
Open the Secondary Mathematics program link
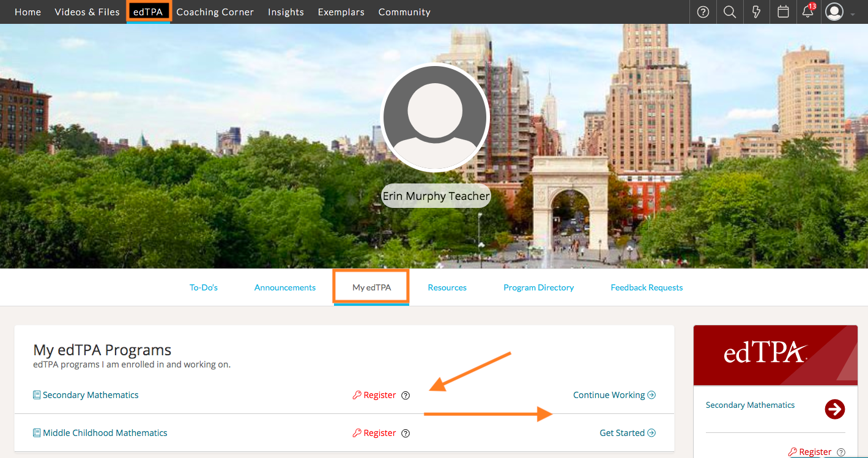pos(91,394)
